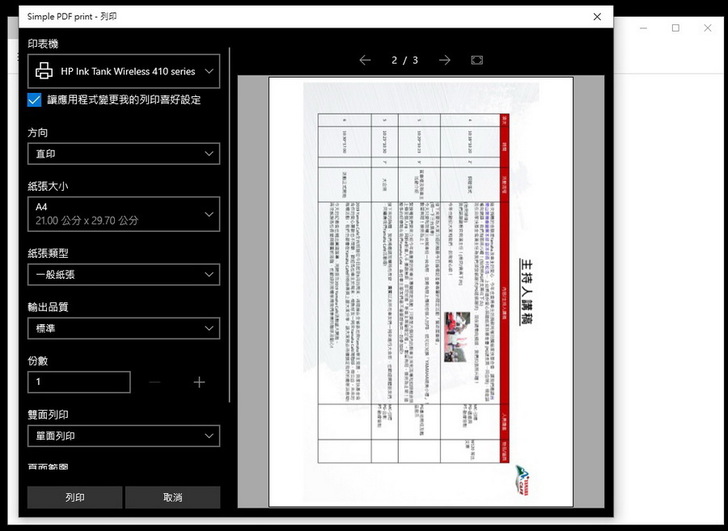Click the 2 / 3 page indicator
728x531 pixels.
404,60
